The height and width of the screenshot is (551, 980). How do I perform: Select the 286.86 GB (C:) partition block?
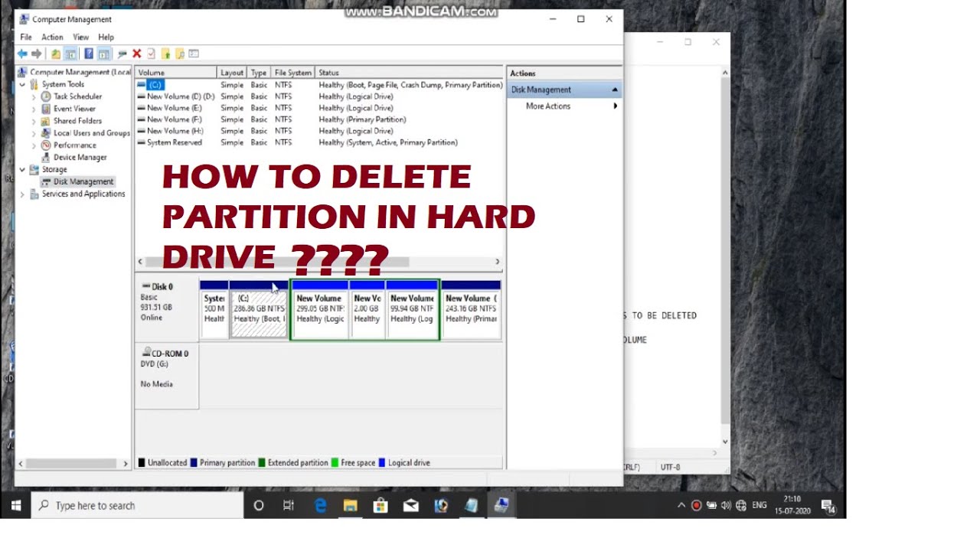pyautogui.click(x=259, y=309)
